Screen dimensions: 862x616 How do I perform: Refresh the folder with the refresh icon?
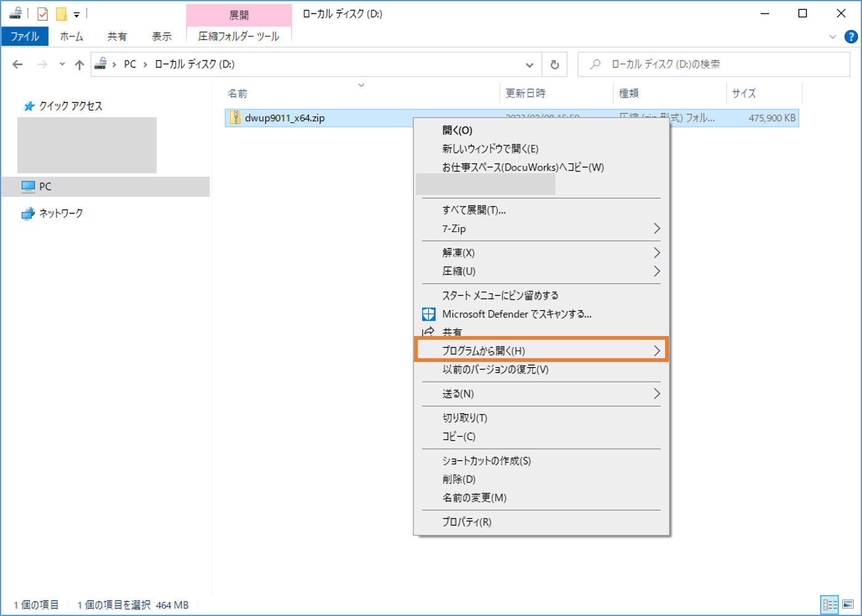(x=555, y=64)
